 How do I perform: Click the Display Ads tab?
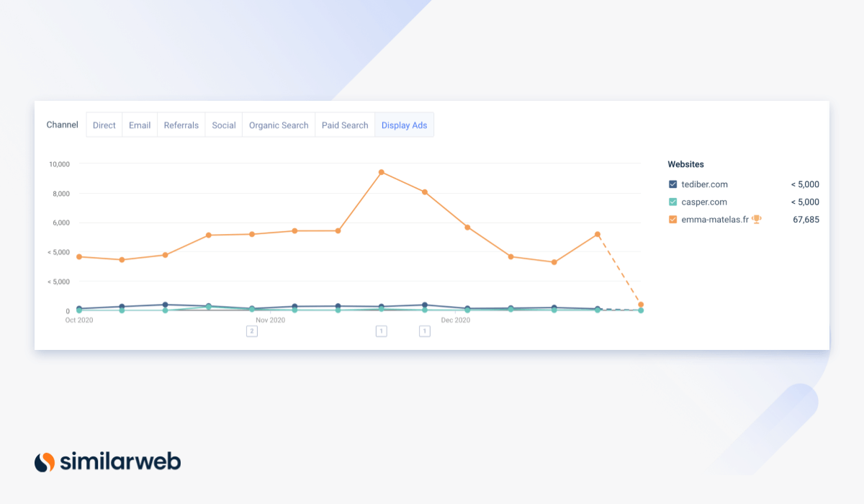(x=404, y=125)
